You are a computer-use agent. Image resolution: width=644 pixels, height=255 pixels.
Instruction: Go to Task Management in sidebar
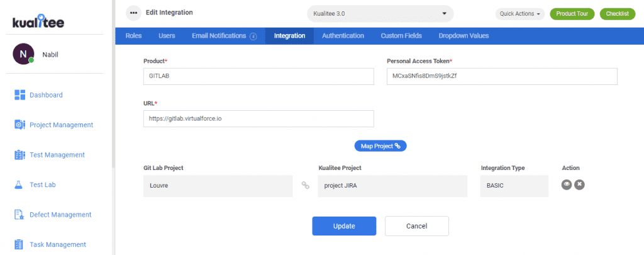pos(58,245)
